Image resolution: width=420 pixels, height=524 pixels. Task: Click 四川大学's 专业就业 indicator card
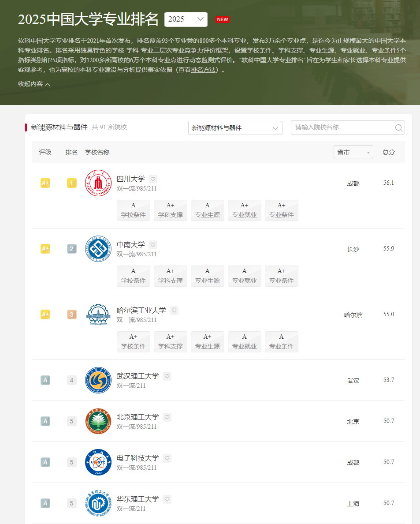pyautogui.click(x=245, y=210)
